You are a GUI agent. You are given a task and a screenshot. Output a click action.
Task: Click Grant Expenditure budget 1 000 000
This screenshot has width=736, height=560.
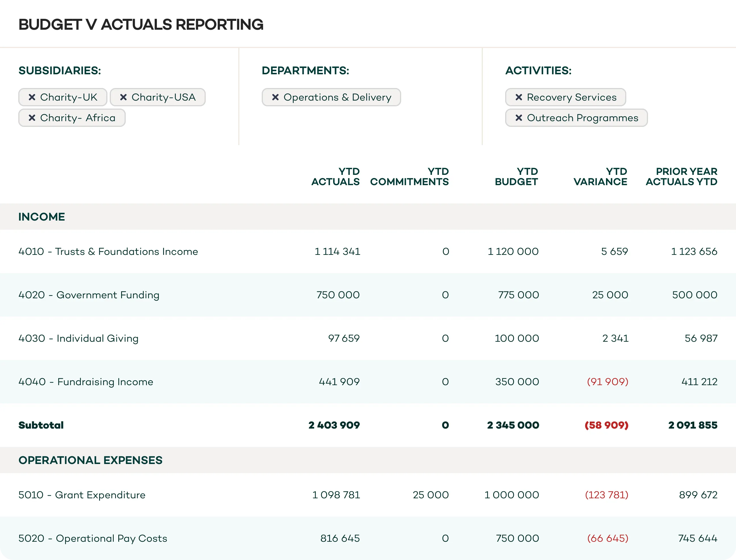point(512,495)
